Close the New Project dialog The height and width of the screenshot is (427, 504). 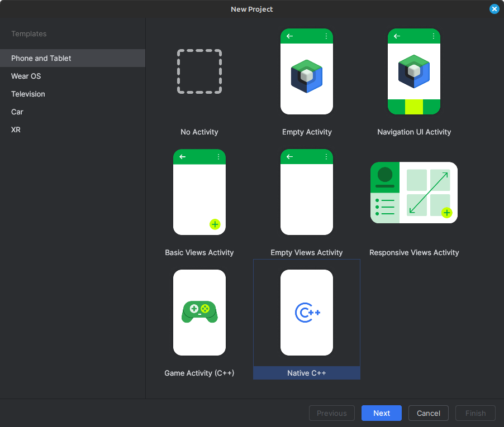click(x=494, y=9)
